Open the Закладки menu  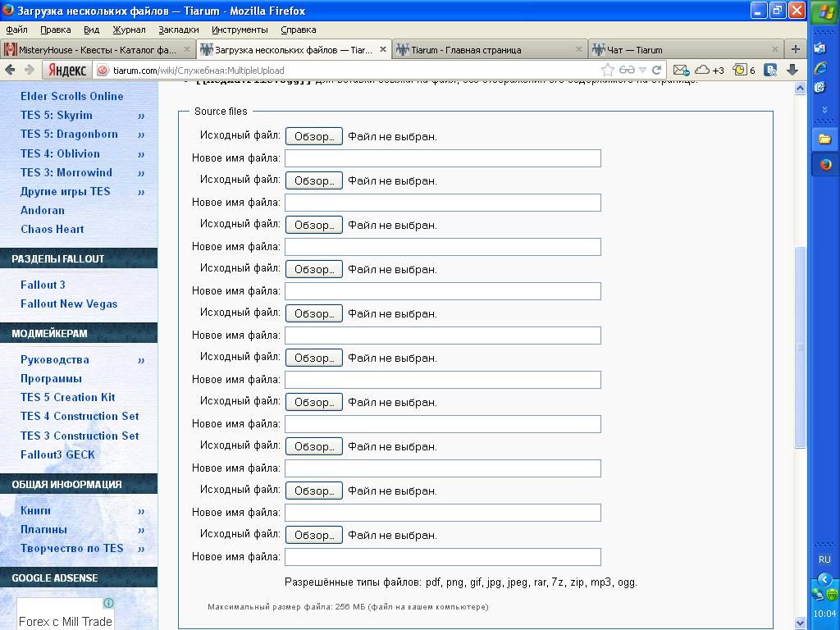[x=178, y=30]
